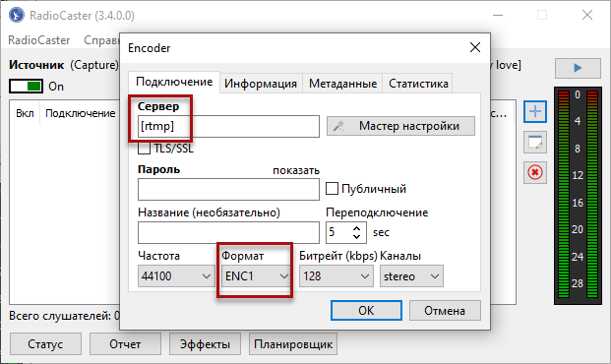Open Статус in the main window
Viewport: 611px width, 364px height.
click(45, 344)
